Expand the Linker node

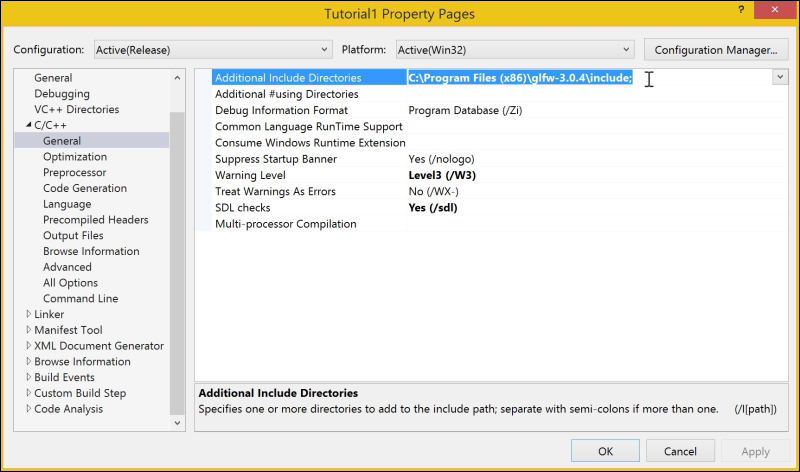(29, 314)
